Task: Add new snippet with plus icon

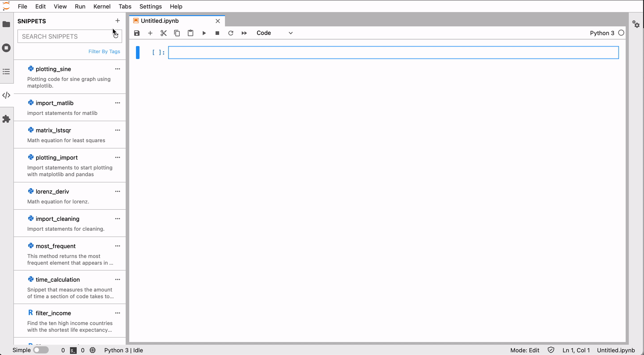Action: pyautogui.click(x=118, y=21)
